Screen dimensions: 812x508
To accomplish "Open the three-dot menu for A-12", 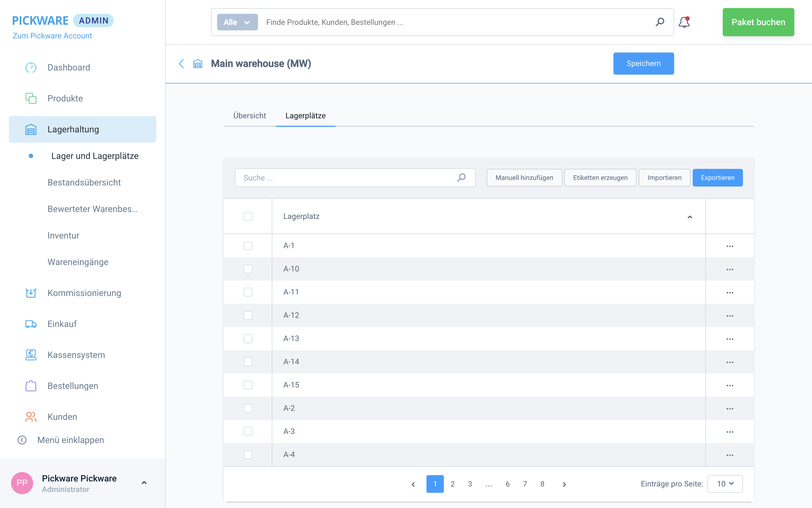I will 729,315.
